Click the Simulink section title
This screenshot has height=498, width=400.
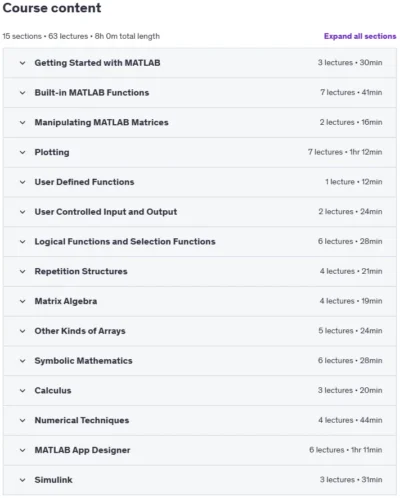(x=53, y=480)
